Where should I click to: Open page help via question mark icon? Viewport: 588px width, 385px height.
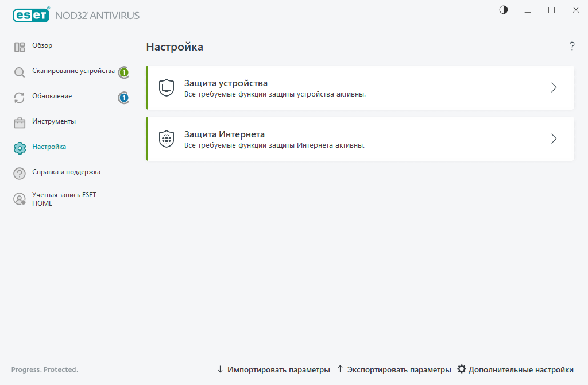point(572,46)
